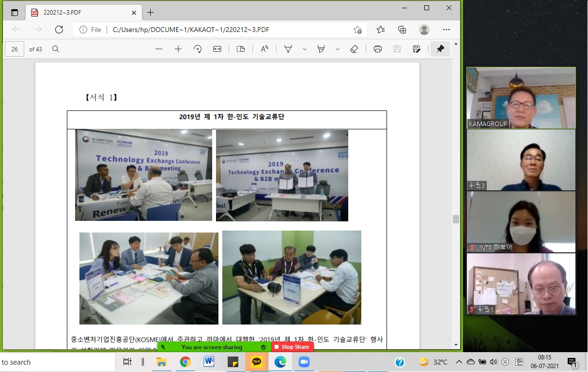The image size is (588, 372).
Task: Open the volume control in tray
Action: (x=494, y=362)
